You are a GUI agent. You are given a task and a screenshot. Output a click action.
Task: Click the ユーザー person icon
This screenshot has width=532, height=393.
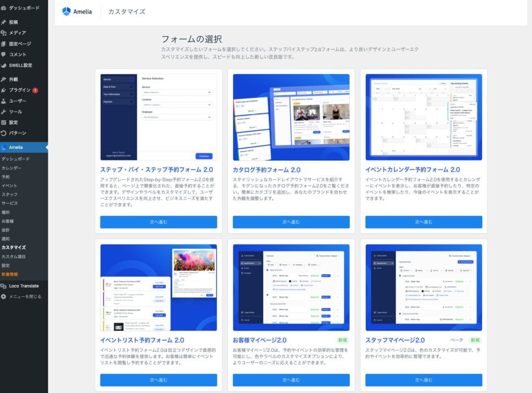(4, 101)
